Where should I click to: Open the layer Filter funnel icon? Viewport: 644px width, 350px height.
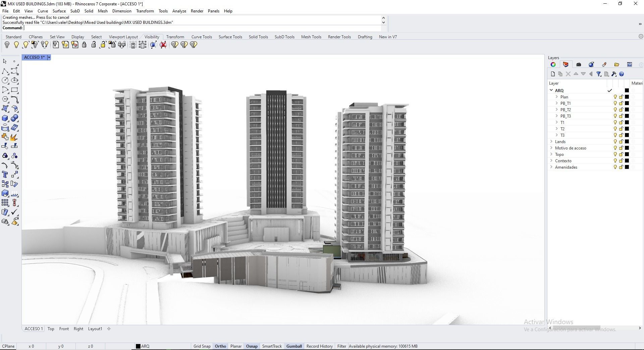[x=599, y=74]
